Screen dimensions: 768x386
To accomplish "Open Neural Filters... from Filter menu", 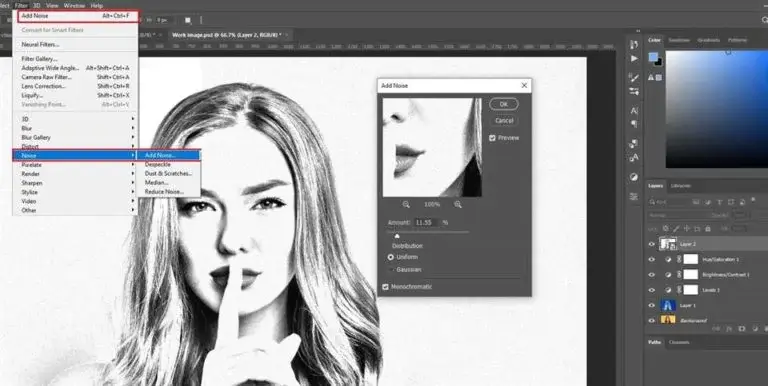I will pos(75,45).
